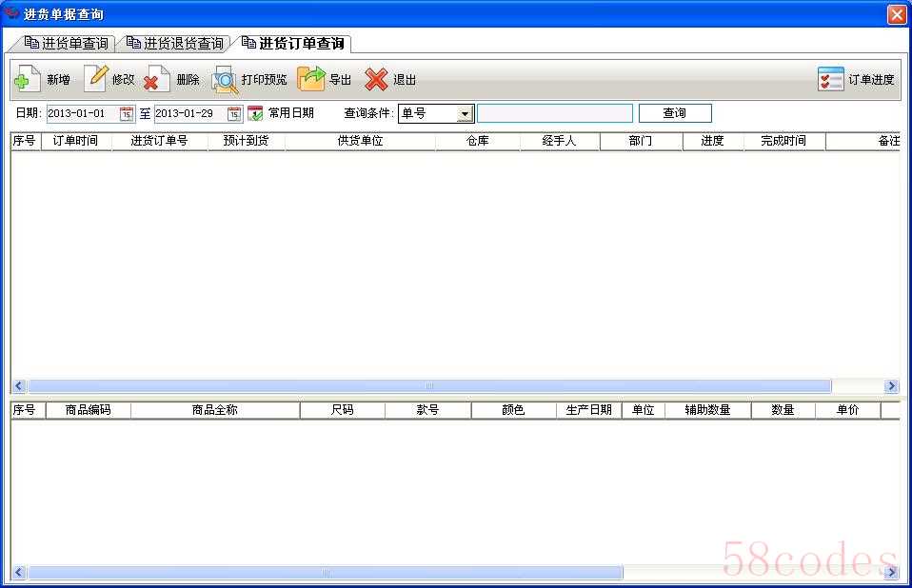Open 订单进度 (Order Progress) icon
The width and height of the screenshot is (912, 588).
click(830, 79)
